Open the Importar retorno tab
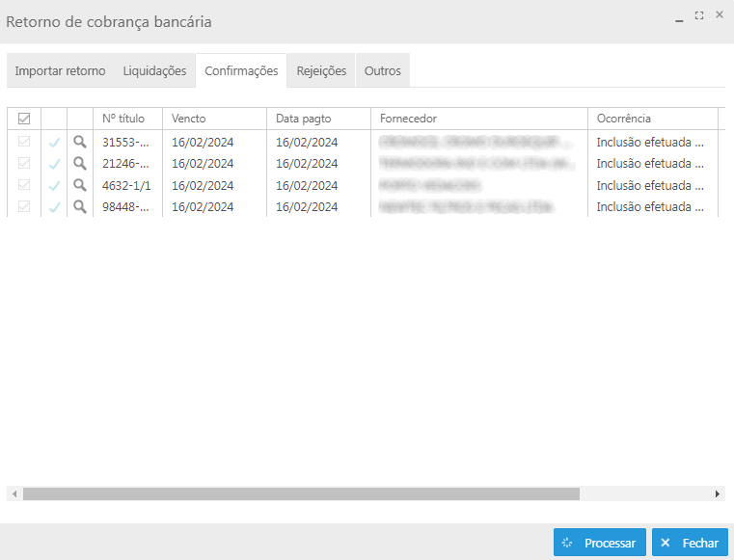This screenshot has height=560, width=734. 60,71
